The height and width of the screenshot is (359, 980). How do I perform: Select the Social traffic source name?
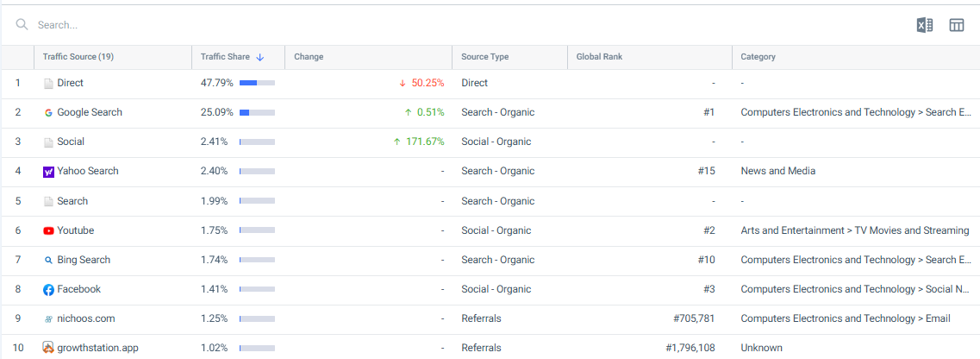pyautogui.click(x=71, y=142)
